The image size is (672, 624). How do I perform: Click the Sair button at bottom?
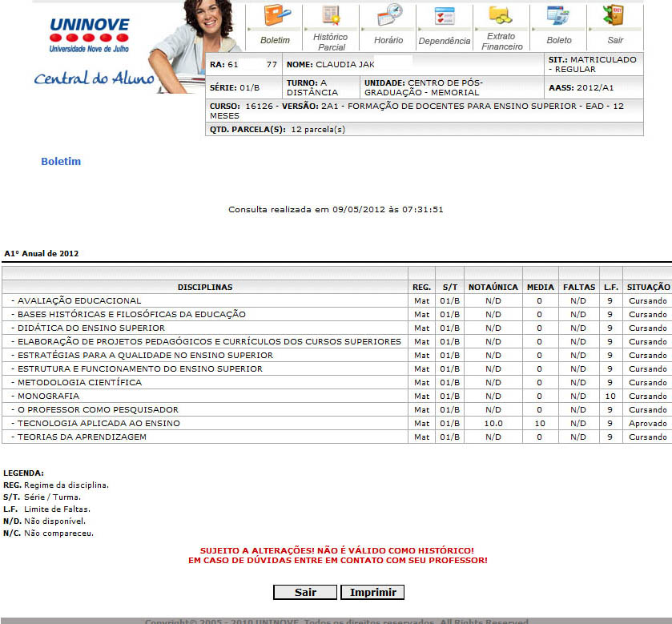point(305,592)
